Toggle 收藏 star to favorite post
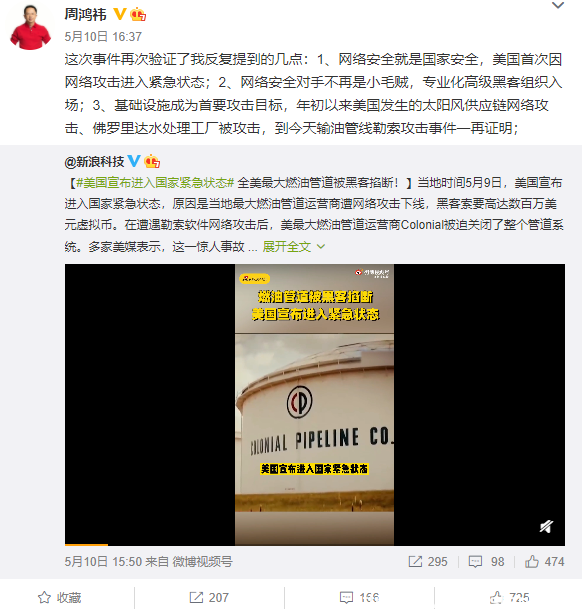The image size is (582, 616). click(60, 598)
